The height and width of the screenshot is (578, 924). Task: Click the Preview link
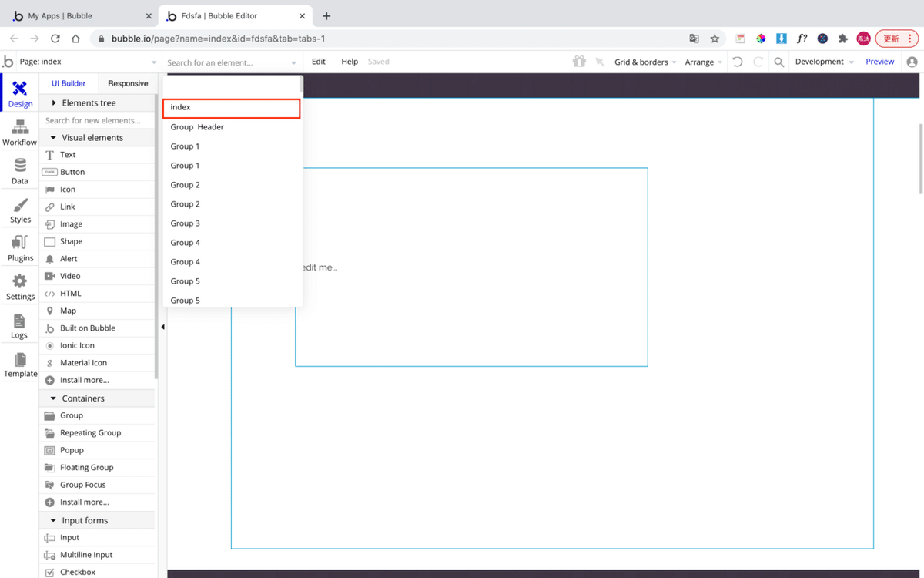pos(879,62)
